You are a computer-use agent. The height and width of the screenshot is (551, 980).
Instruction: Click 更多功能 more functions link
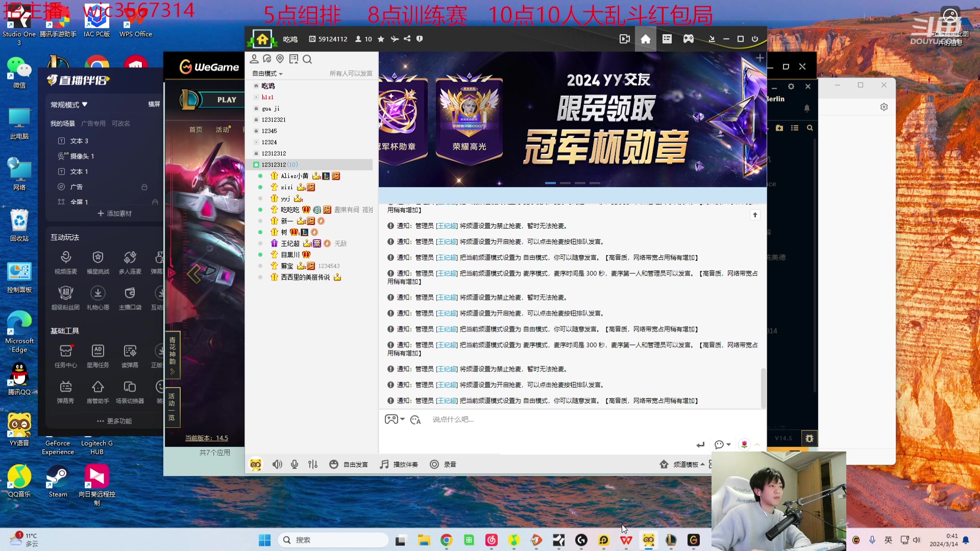point(114,421)
